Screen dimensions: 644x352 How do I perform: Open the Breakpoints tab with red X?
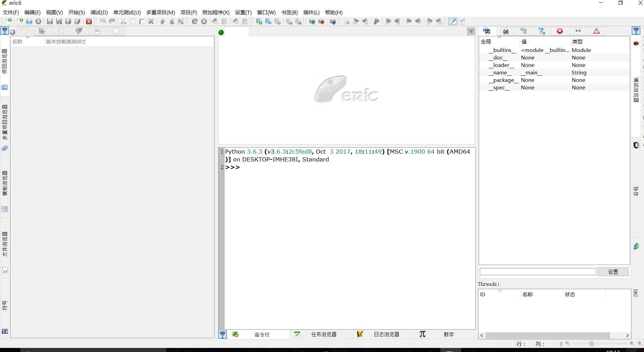pyautogui.click(x=560, y=31)
